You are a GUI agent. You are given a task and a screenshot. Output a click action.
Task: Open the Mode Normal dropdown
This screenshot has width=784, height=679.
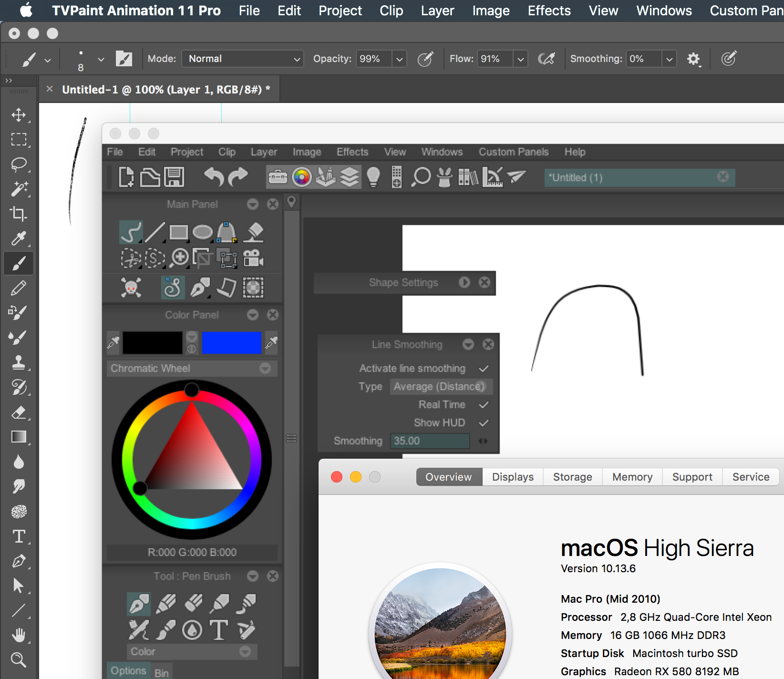(243, 59)
